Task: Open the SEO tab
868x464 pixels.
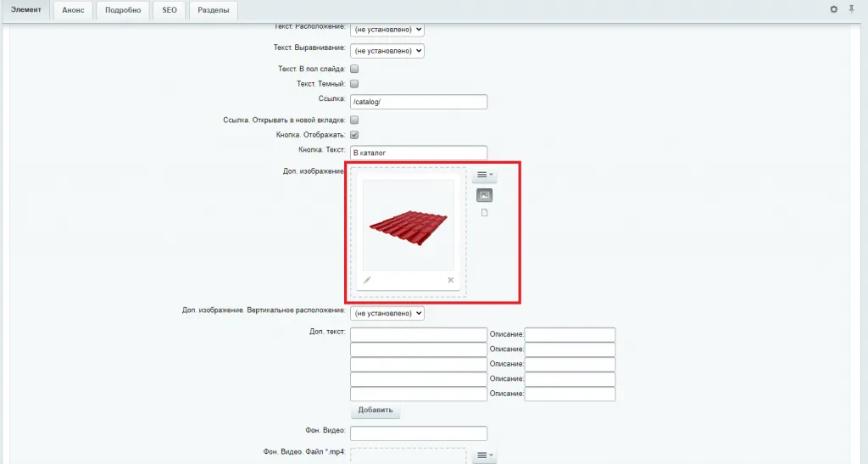Action: [169, 10]
